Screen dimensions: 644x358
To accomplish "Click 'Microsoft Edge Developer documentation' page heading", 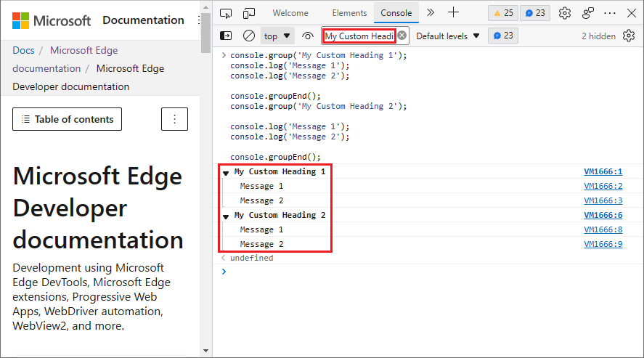I will [x=98, y=208].
